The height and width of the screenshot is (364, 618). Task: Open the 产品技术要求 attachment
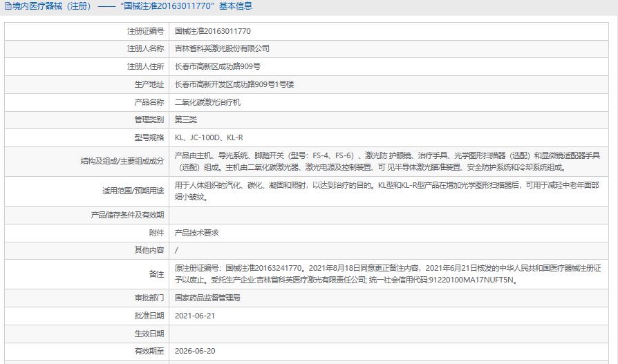click(197, 233)
